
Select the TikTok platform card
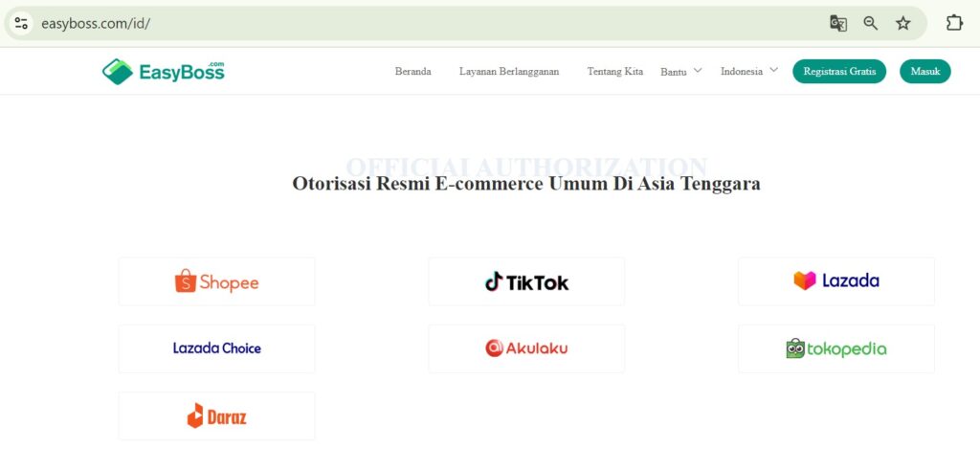pos(526,281)
